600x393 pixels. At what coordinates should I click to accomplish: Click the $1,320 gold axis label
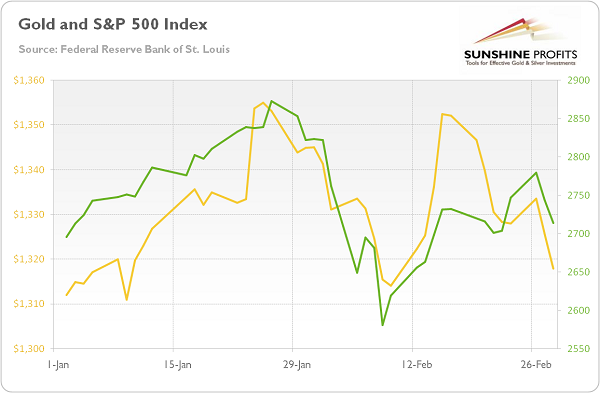29,259
